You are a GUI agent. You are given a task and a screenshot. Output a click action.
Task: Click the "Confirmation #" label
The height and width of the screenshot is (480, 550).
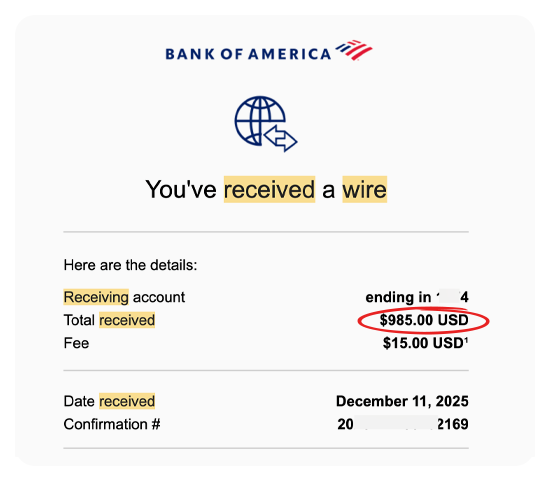[x=112, y=424]
